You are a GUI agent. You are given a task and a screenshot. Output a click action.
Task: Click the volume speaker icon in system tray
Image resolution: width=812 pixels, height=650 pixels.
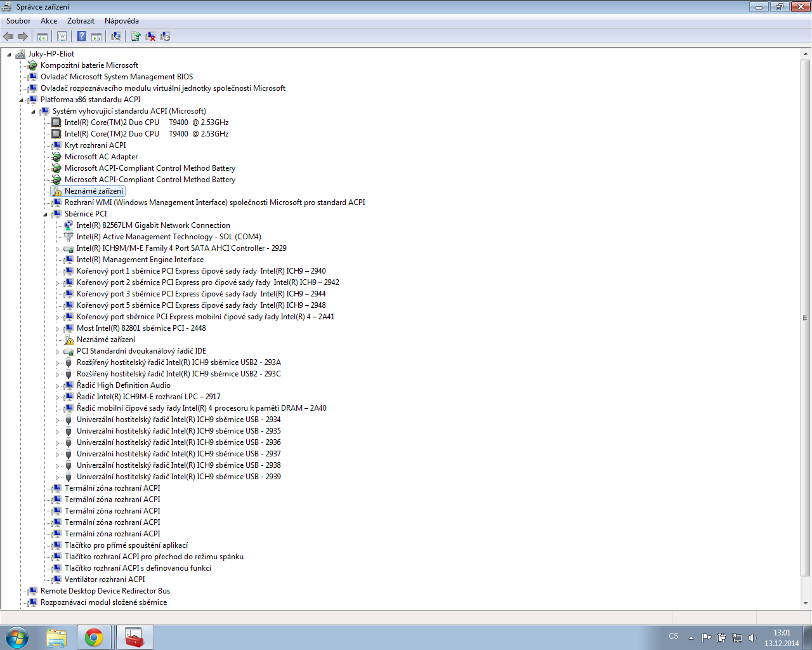click(752, 638)
